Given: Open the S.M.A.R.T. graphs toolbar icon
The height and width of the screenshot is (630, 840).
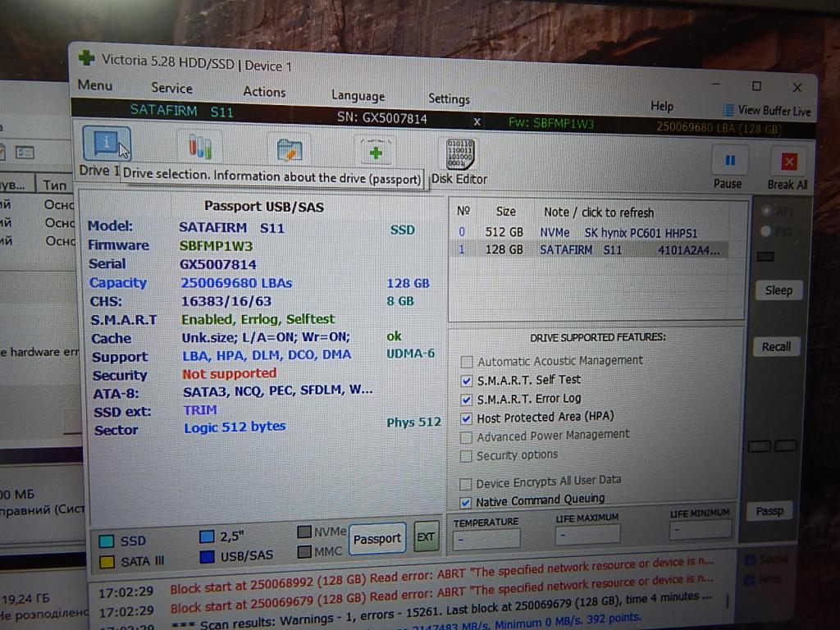Looking at the screenshot, I should (199, 148).
